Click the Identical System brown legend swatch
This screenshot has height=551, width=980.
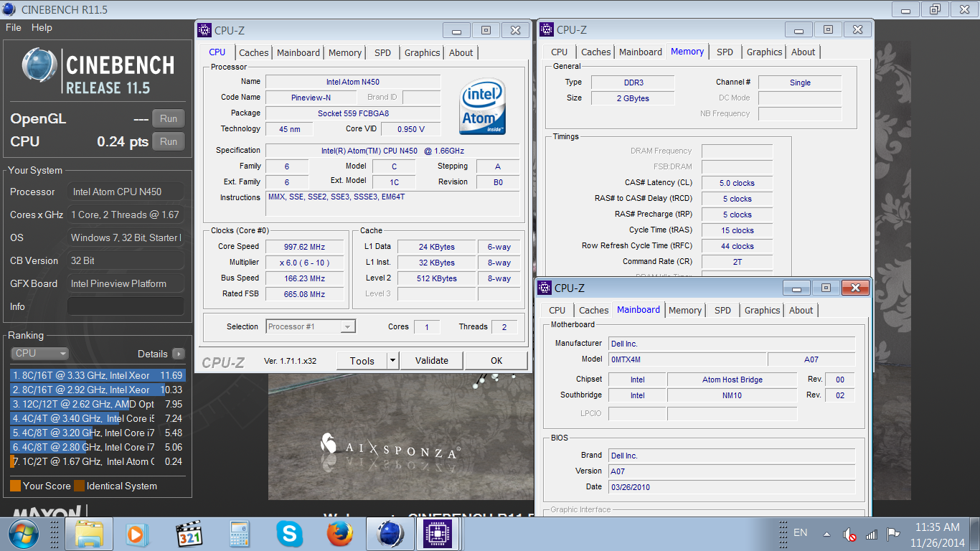(79, 486)
